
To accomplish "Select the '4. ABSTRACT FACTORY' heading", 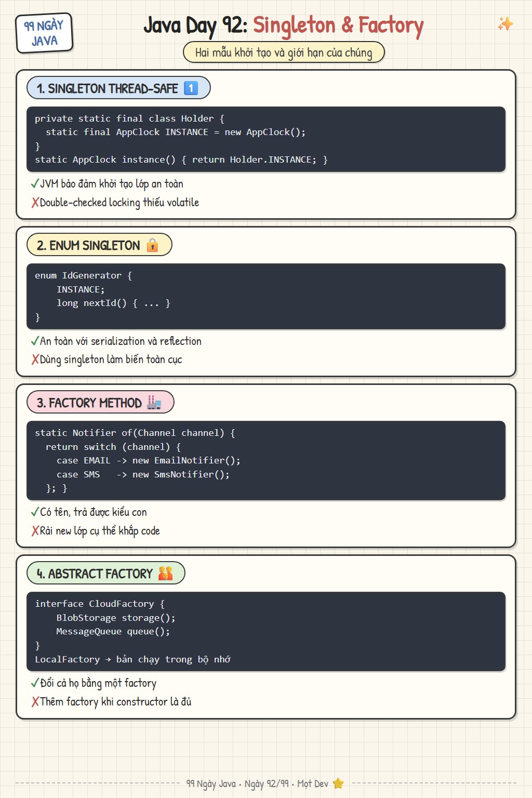I will click(106, 573).
